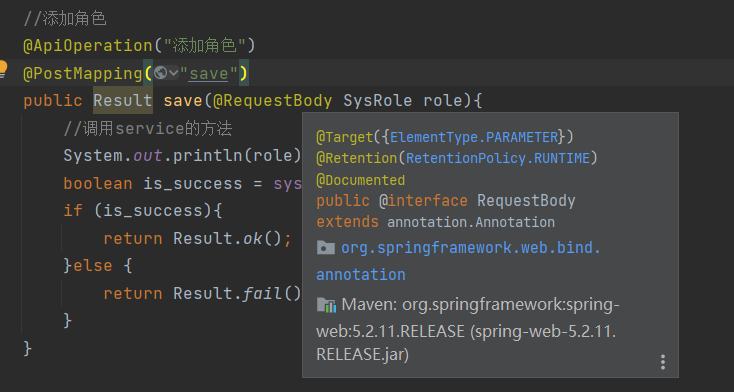Click the globe URL icon in @PostMapping
The height and width of the screenshot is (392, 734).
point(161,73)
